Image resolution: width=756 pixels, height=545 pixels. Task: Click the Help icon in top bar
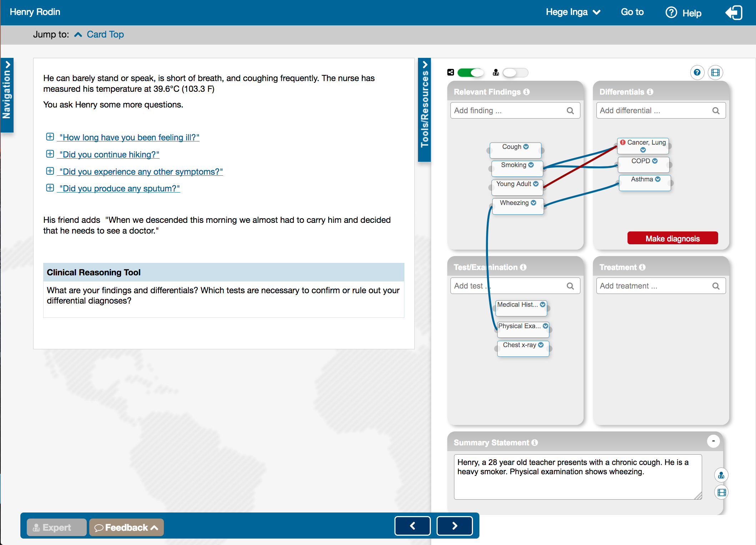click(671, 12)
